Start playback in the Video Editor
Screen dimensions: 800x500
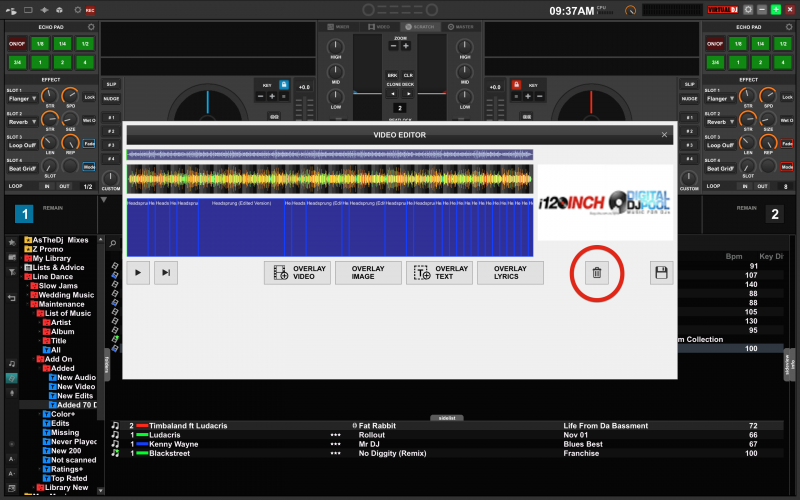pos(138,272)
